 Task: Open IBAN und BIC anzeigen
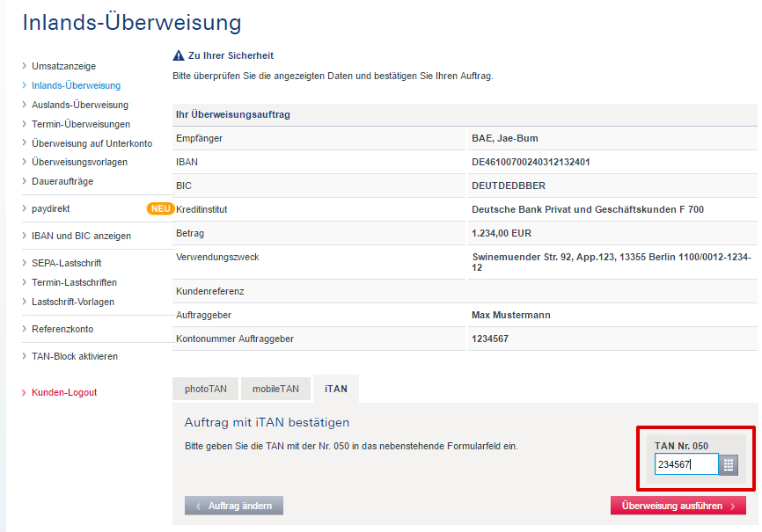(81, 236)
